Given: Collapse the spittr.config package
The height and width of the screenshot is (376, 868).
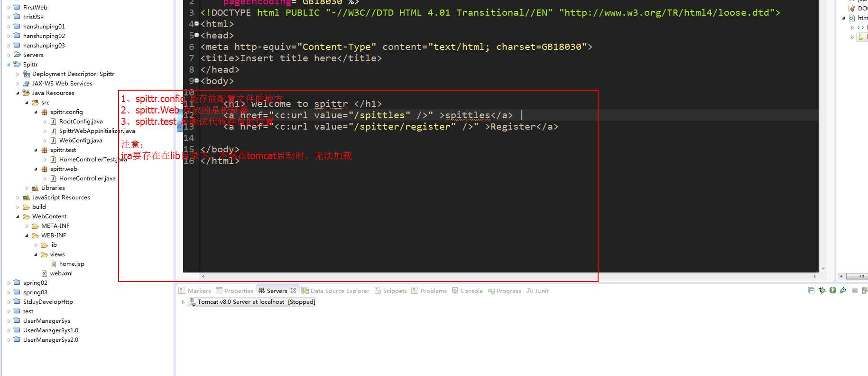Looking at the screenshot, I should point(36,112).
